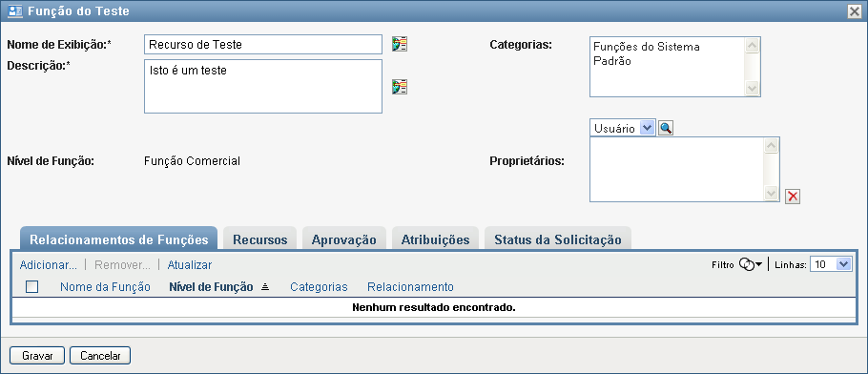The image size is (868, 374).
Task: Open localization icon beside Nome de Exibição field
Action: click(x=399, y=44)
